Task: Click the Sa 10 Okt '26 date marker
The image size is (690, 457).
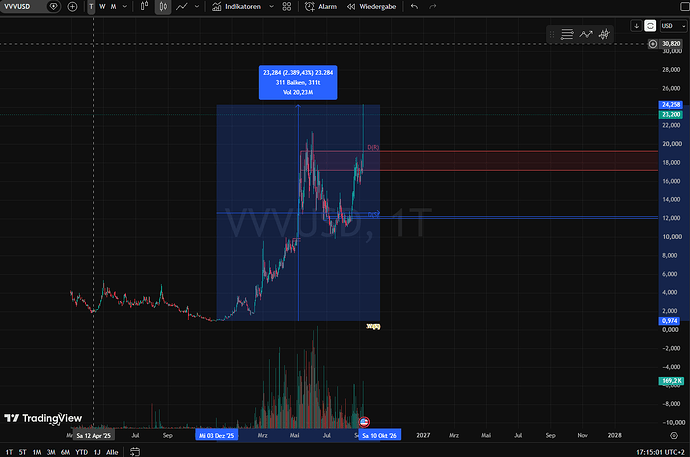Action: point(379,435)
